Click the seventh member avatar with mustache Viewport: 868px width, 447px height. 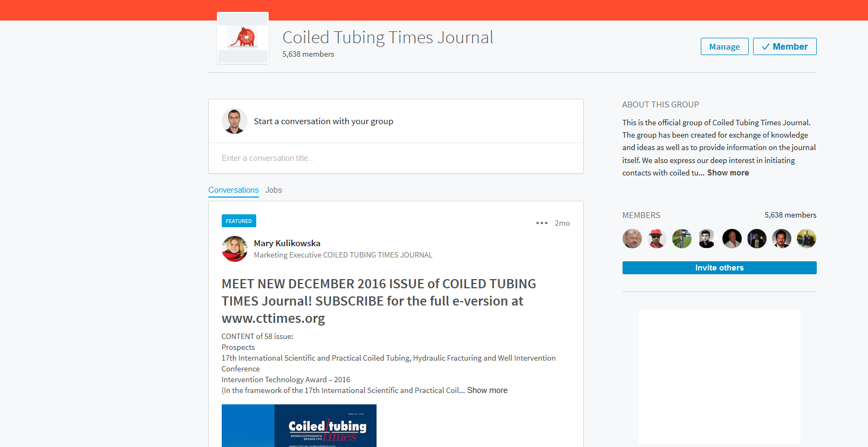[x=782, y=239]
